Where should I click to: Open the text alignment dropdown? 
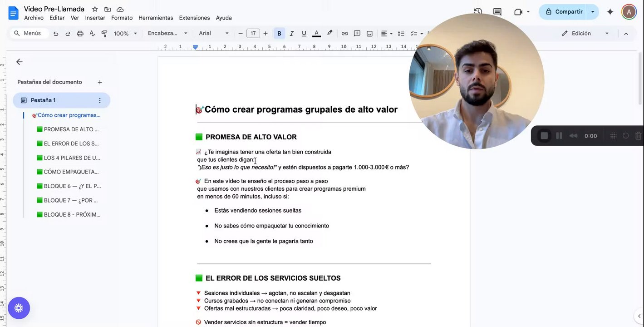pyautogui.click(x=387, y=34)
